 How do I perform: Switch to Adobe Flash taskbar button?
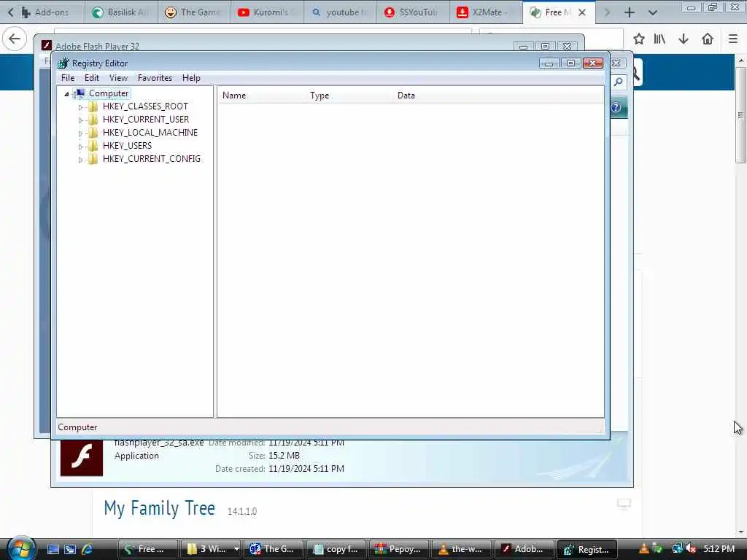point(525,549)
